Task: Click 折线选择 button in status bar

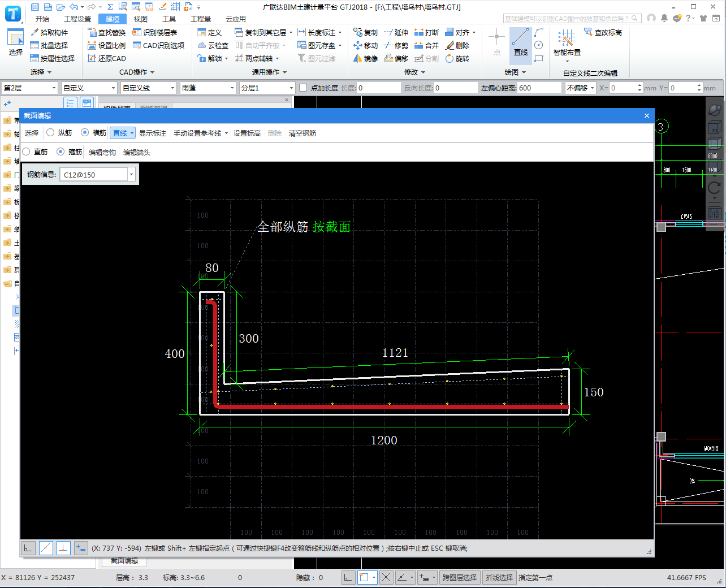Action: point(499,577)
